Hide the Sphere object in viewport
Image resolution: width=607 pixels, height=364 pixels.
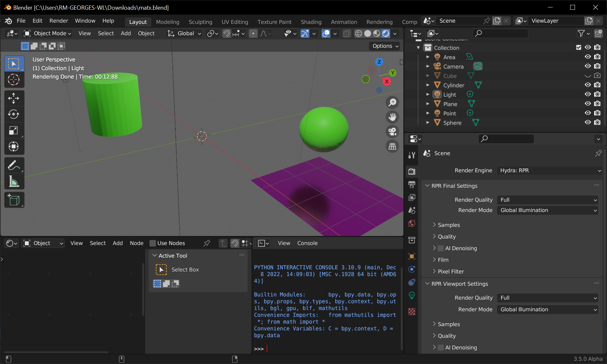[x=588, y=123]
